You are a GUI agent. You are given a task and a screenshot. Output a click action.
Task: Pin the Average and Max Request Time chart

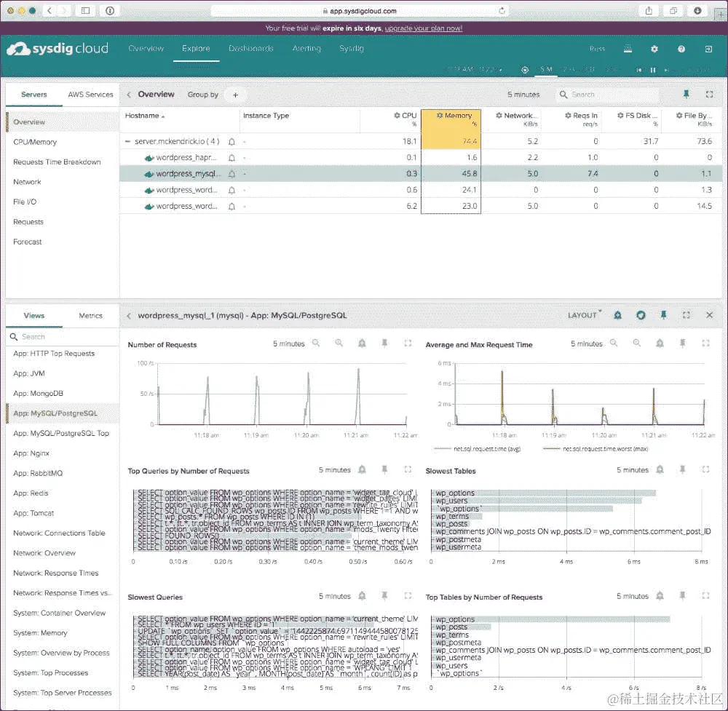point(683,343)
